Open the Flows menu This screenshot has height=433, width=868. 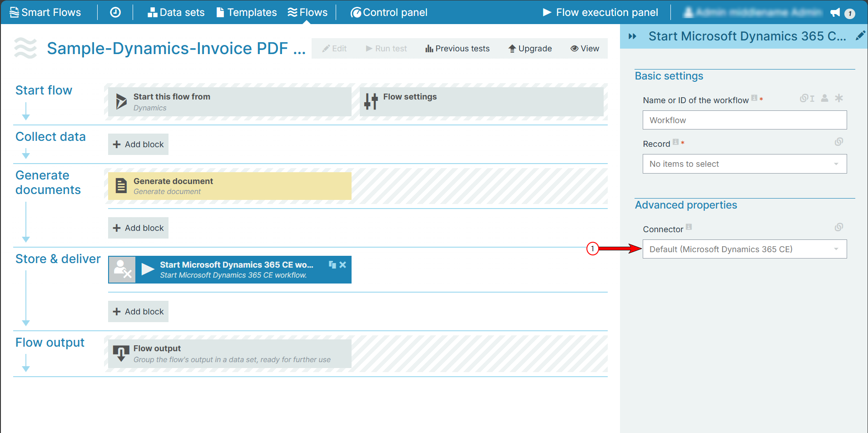coord(308,12)
